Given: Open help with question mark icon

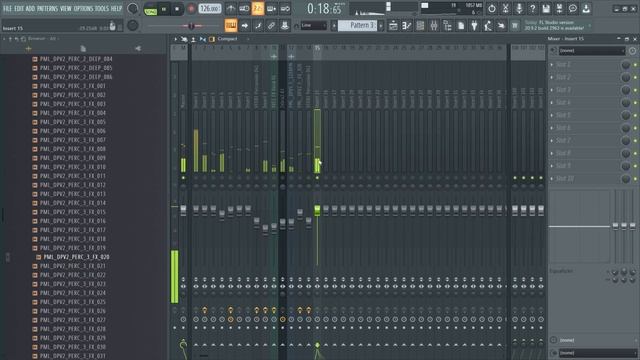Looking at the screenshot, I should pos(532,9).
